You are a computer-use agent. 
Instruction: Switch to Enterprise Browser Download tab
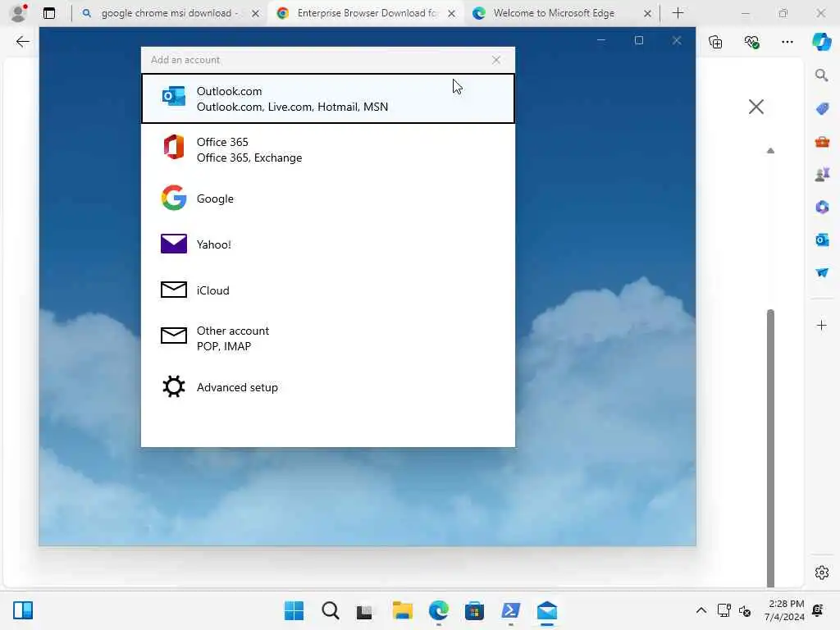pyautogui.click(x=367, y=13)
